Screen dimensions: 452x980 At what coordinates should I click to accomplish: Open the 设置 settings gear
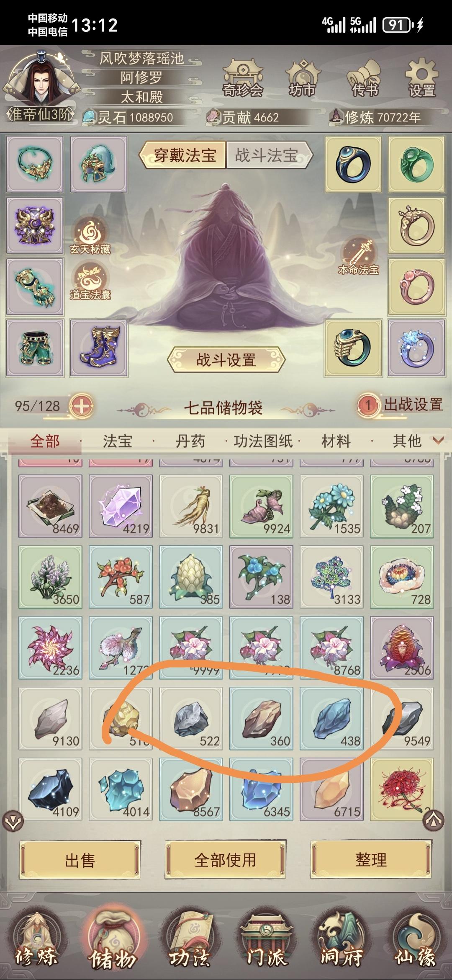click(422, 79)
